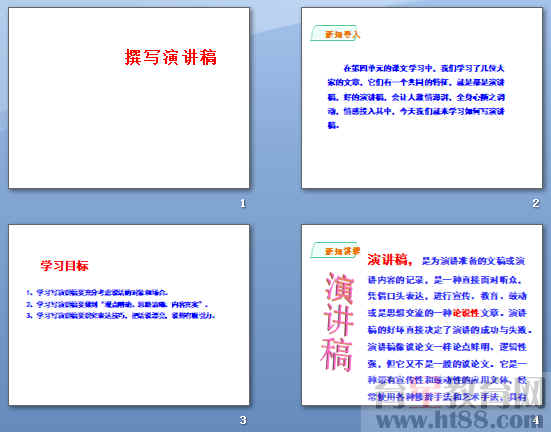Image resolution: width=551 pixels, height=432 pixels.
Task: Click the third learning objective bullet on slide 3
Action: click(x=120, y=315)
